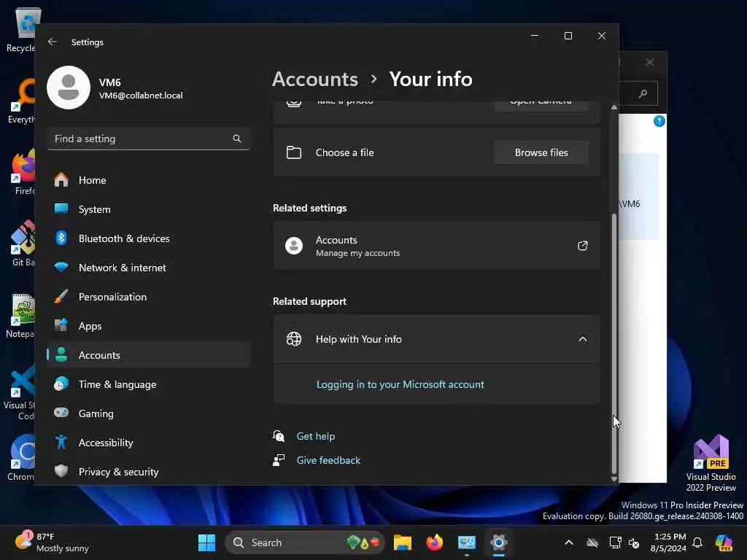Viewport: 747px width, 560px height.
Task: Click the taskbar Search box
Action: [x=305, y=542]
